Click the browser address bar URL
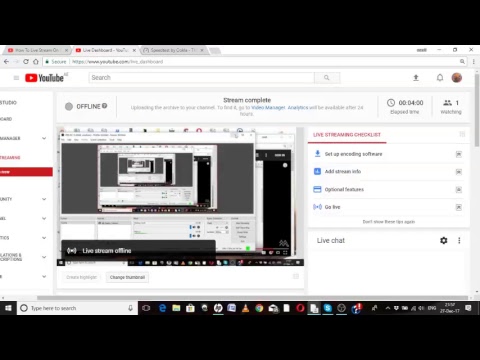This screenshot has height=360, width=480. coord(117,62)
